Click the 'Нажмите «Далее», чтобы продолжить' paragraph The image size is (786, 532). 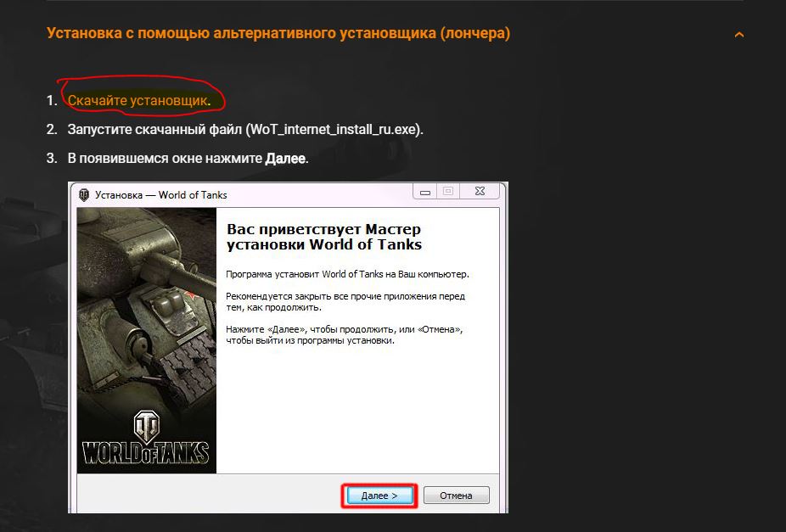pos(344,334)
